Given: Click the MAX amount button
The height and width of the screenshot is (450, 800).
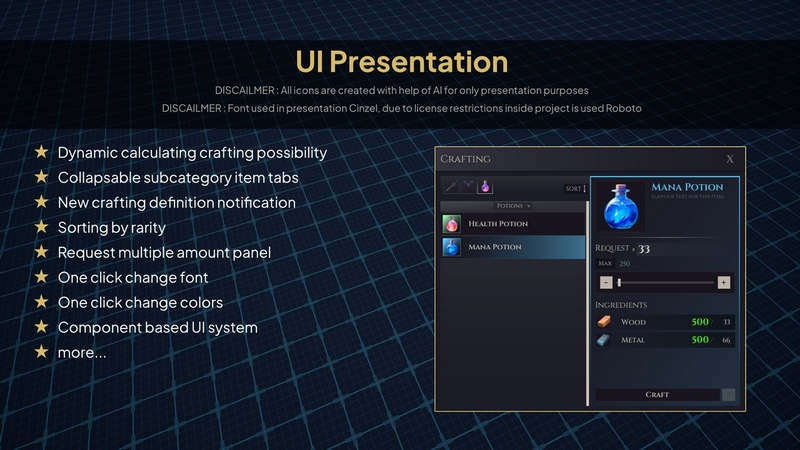Looking at the screenshot, I should click(x=605, y=264).
